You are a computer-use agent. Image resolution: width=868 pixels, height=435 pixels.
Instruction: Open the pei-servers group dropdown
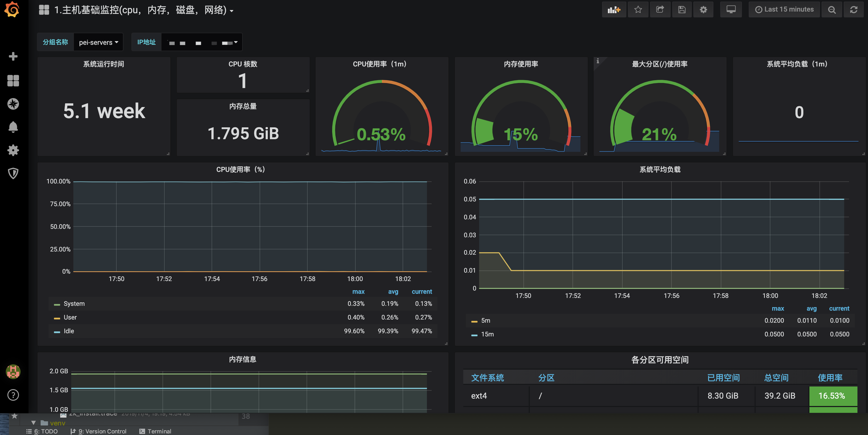(x=98, y=42)
